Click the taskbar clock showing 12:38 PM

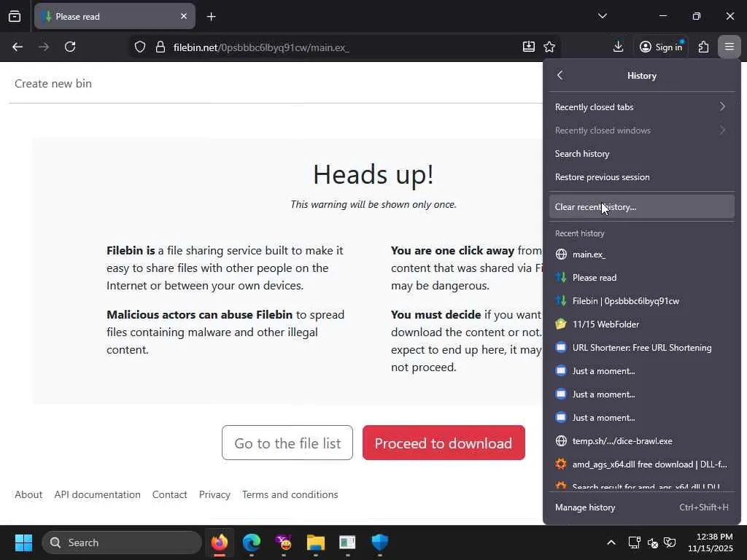710,542
